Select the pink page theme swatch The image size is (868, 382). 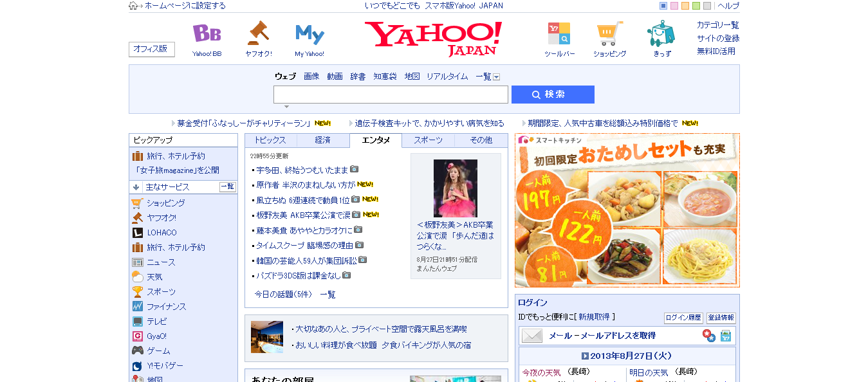674,6
